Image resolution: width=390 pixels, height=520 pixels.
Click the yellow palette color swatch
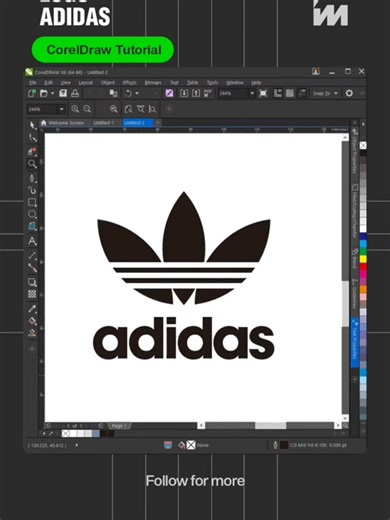tap(363, 259)
